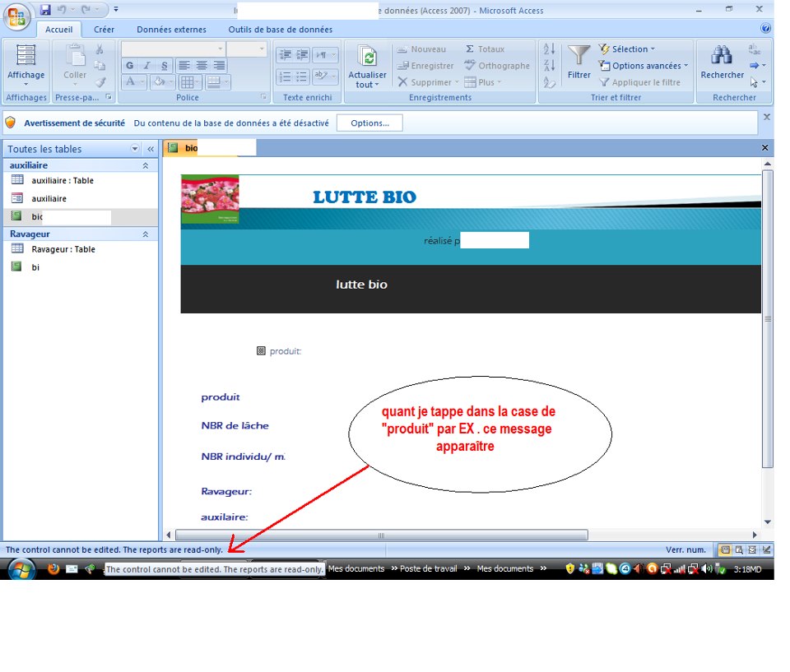Open the font name combo box
This screenshot has height=672, width=790.
point(173,49)
